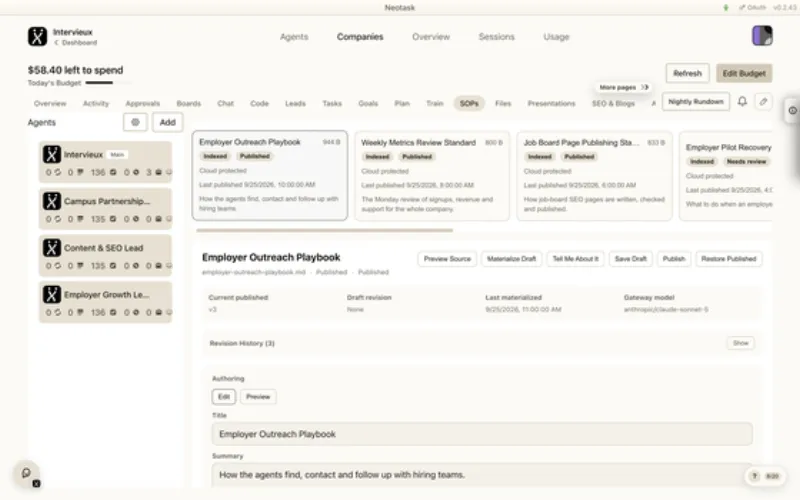Open the SEO & Blogs page tab
Image resolution: width=800 pixels, height=500 pixels.
(x=613, y=103)
